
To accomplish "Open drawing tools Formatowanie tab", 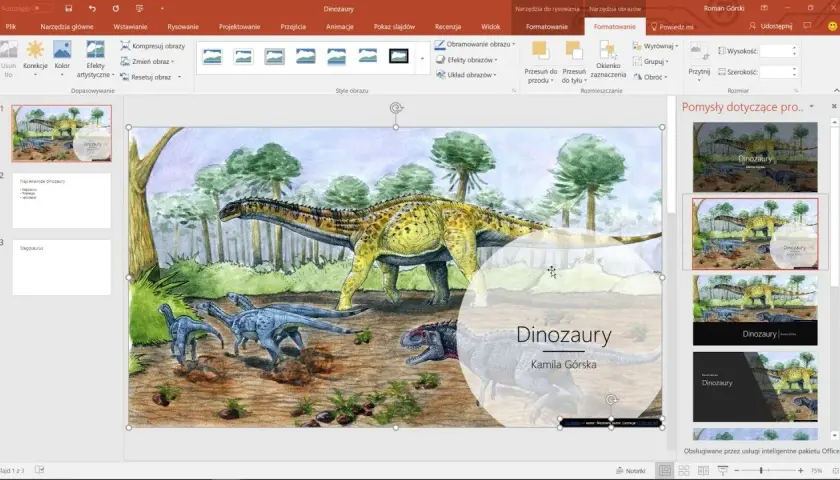I will point(546,26).
